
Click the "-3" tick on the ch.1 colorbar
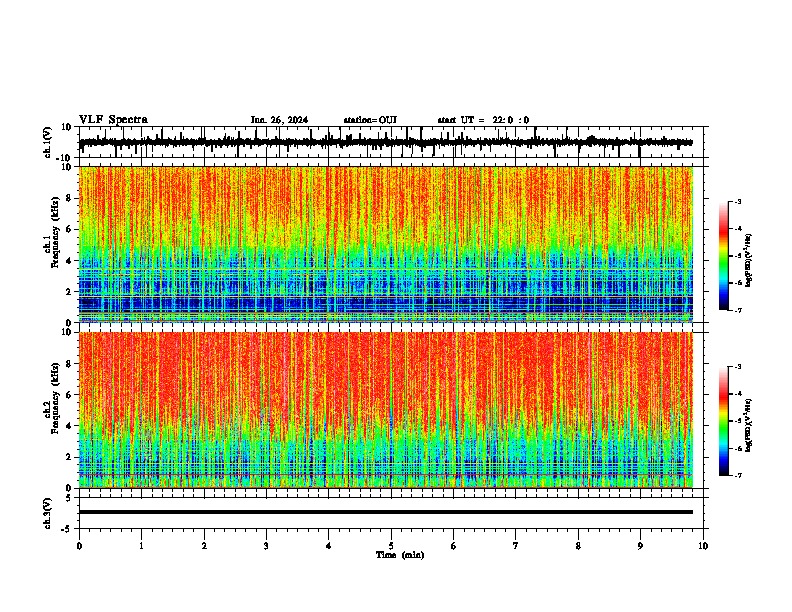click(737, 201)
